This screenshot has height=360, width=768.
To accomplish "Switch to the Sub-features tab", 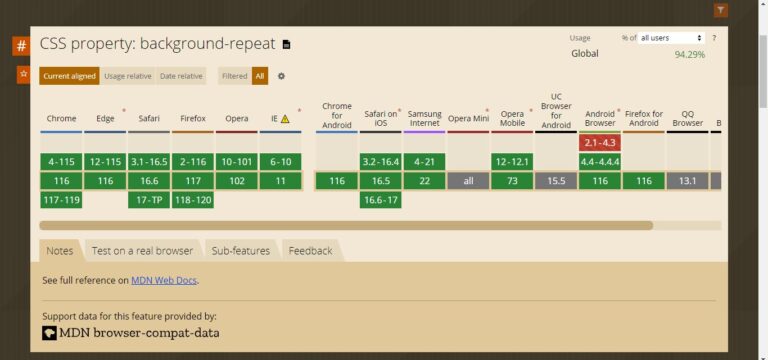I will point(240,251).
